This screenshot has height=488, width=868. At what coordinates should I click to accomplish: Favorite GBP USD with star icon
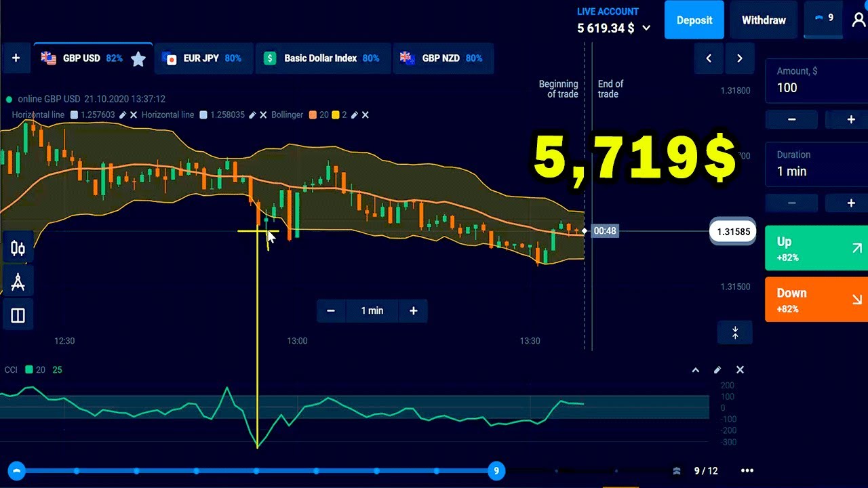coord(138,59)
